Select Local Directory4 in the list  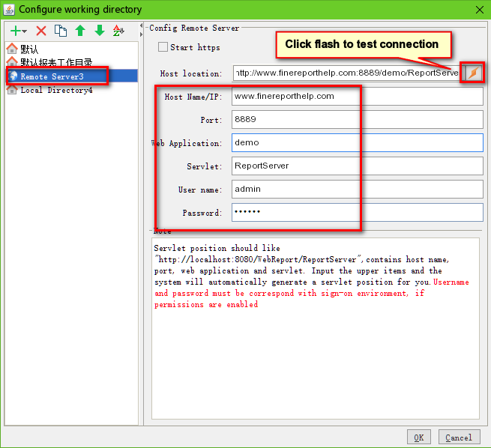(71, 90)
